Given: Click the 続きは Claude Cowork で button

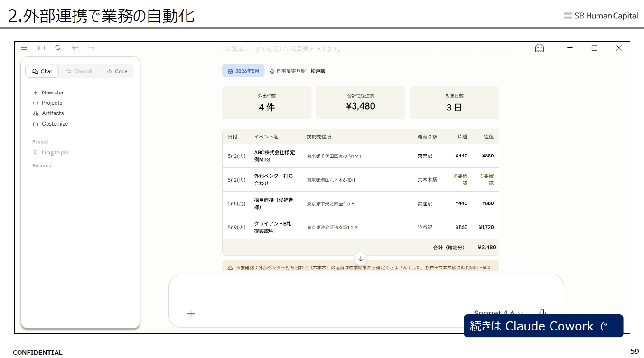Looking at the screenshot, I should click(x=543, y=326).
